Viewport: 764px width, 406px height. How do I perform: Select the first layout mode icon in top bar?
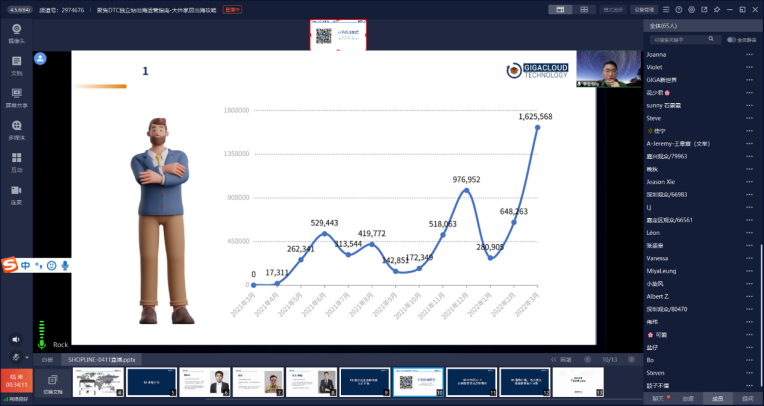pyautogui.click(x=560, y=10)
